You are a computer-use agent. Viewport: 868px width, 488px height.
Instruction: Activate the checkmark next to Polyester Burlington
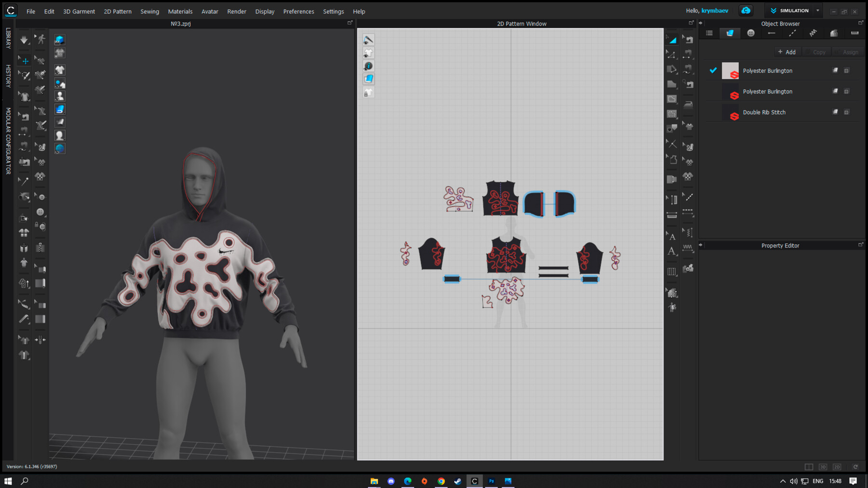[x=713, y=70]
